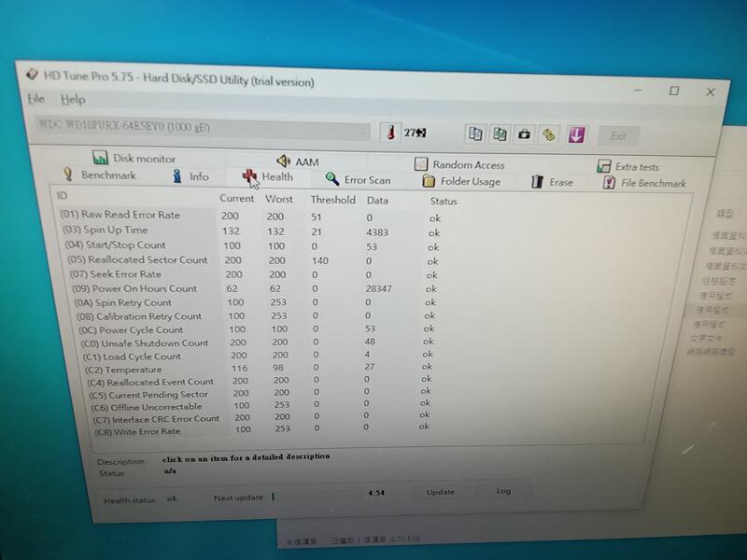
Task: Copy info to clipboard toolbar icon
Action: point(475,133)
